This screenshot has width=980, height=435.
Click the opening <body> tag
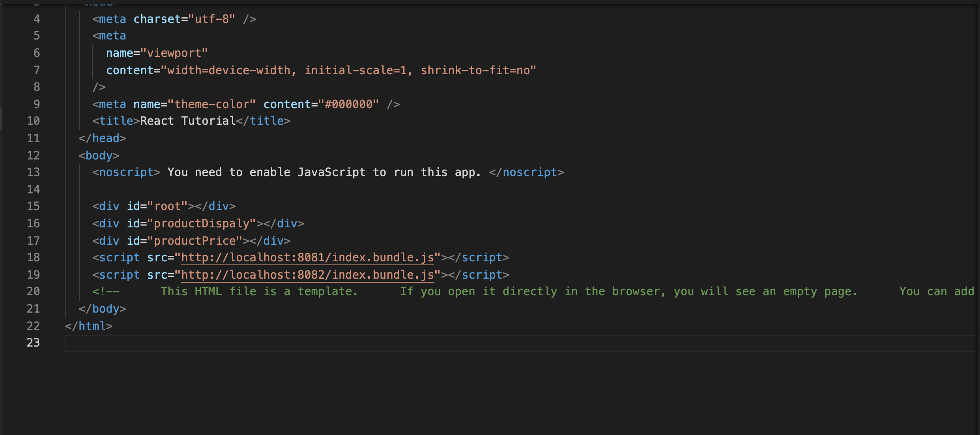pyautogui.click(x=99, y=156)
